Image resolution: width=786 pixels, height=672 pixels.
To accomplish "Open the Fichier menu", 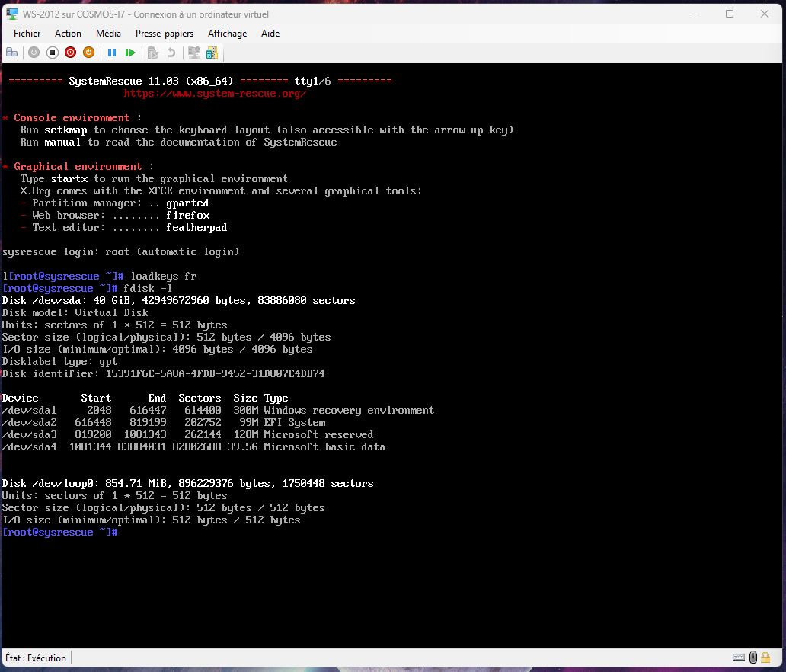I will point(27,34).
